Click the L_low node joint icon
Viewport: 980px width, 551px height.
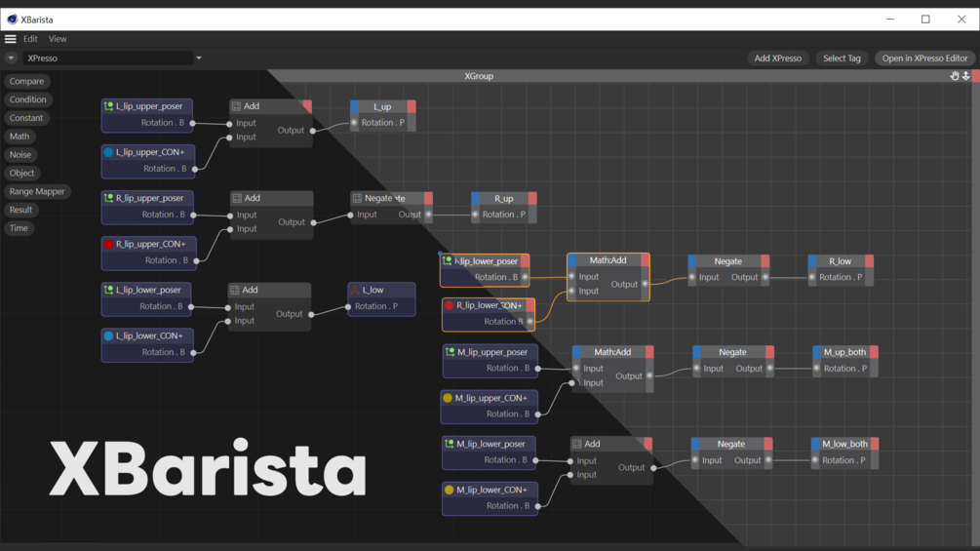354,290
